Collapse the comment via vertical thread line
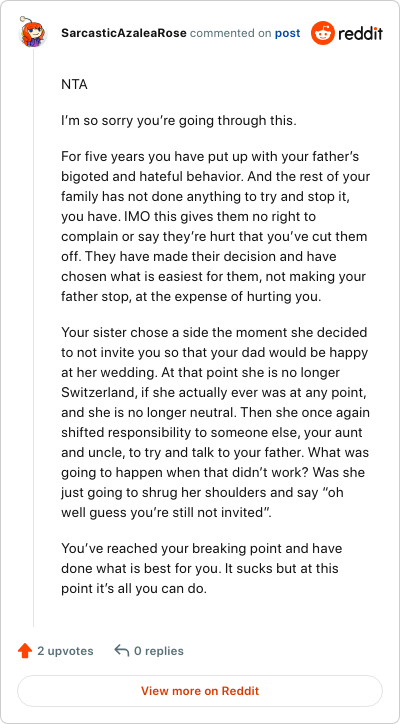The height and width of the screenshot is (724, 400). 33,337
